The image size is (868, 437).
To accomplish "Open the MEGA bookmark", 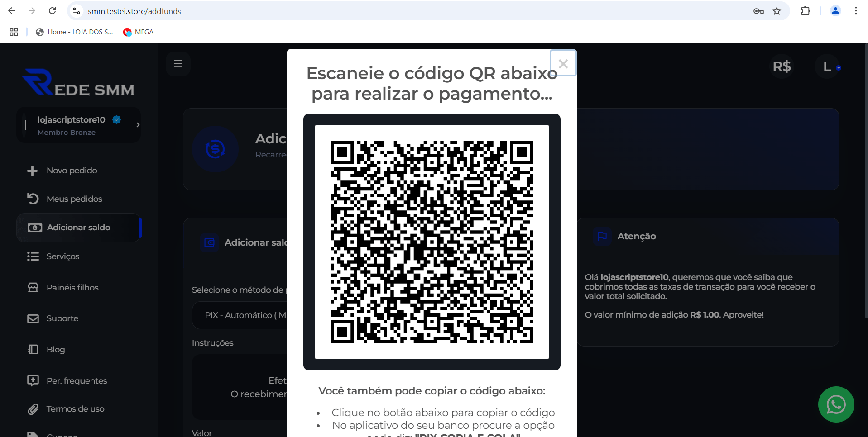I will tap(138, 32).
